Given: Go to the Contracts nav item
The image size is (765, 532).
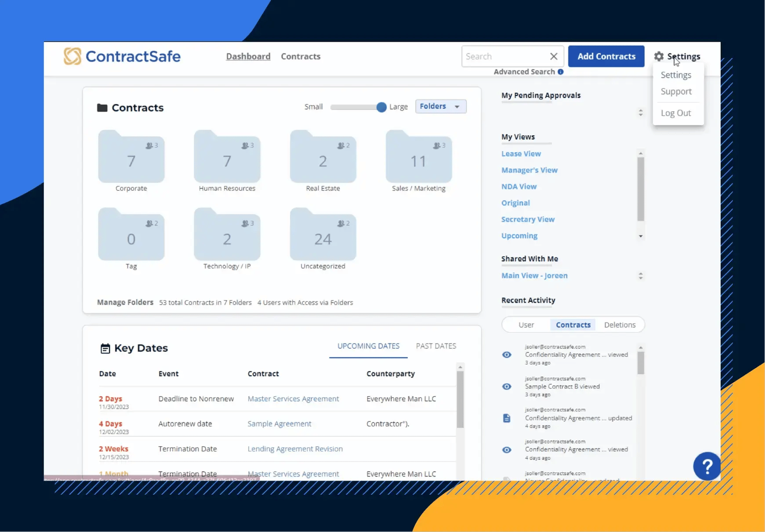Looking at the screenshot, I should [x=301, y=56].
